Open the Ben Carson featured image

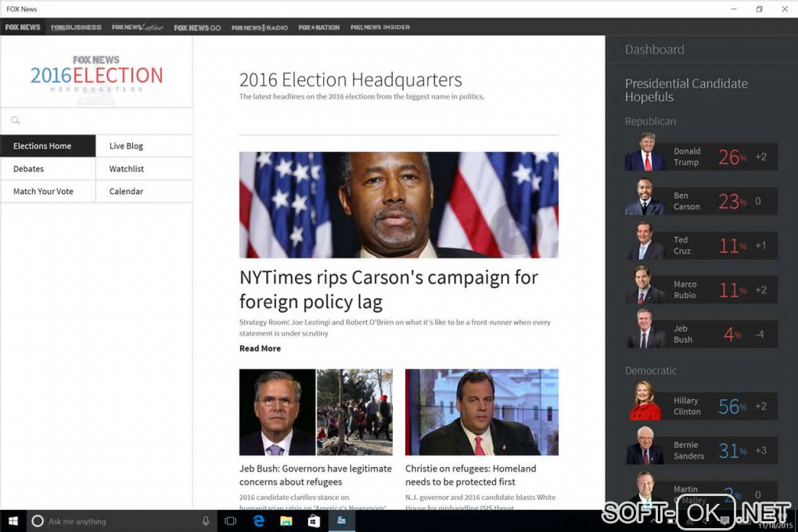click(x=398, y=205)
